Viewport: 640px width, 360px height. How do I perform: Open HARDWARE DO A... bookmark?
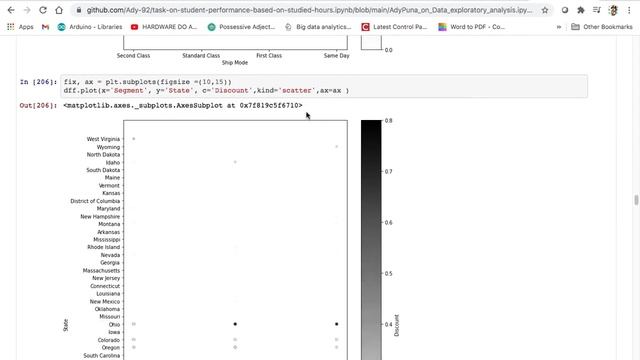coord(164,27)
